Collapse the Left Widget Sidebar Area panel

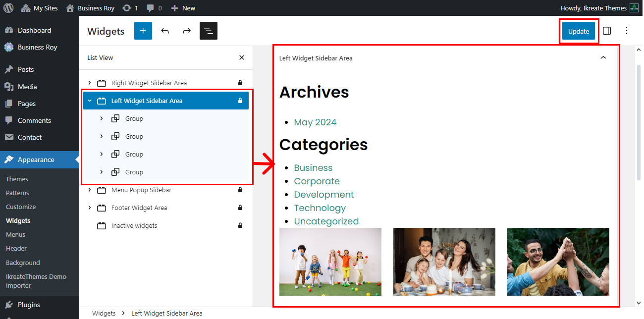[603, 57]
